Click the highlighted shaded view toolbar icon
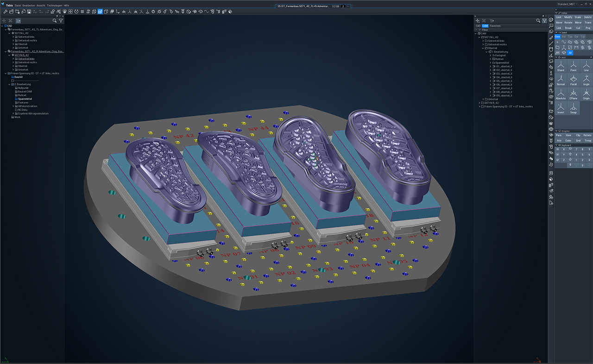 [100, 12]
